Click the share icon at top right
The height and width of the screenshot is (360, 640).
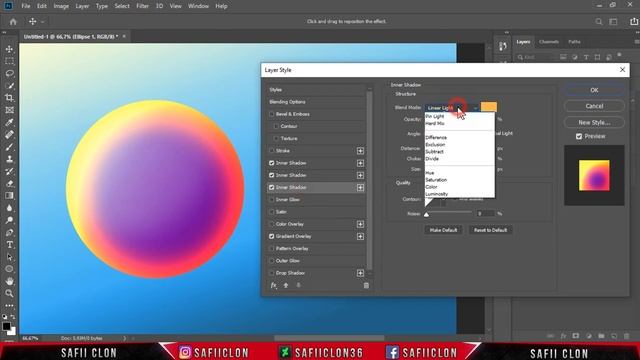[x=633, y=22]
